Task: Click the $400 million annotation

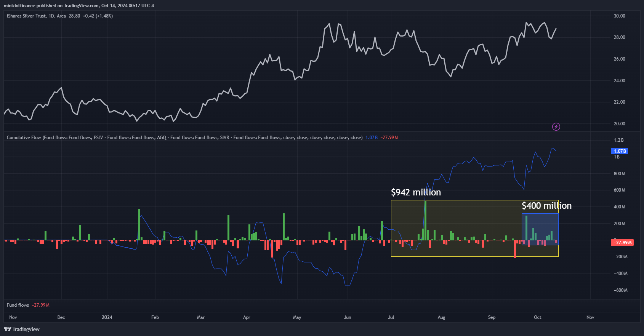Action: 546,206
